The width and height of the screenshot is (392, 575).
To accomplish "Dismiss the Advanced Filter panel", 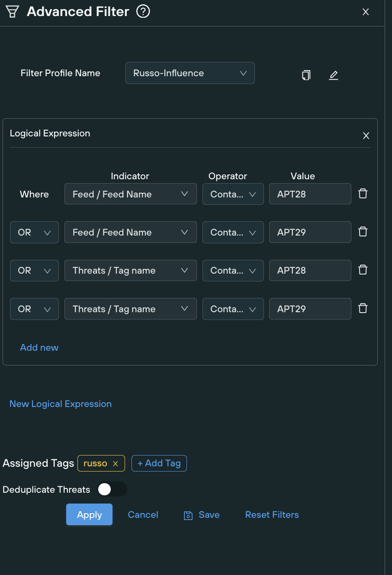I will 366,12.
